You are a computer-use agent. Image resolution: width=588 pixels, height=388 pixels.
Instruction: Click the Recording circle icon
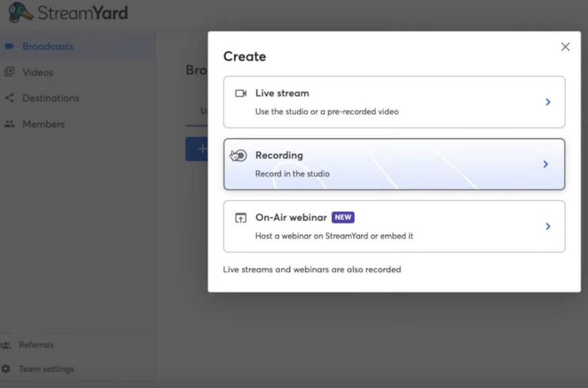click(x=241, y=155)
